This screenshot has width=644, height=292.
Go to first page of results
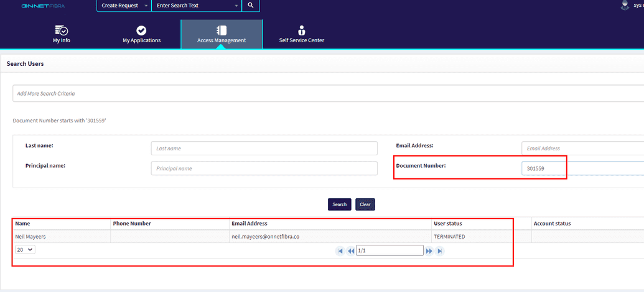[340, 251]
